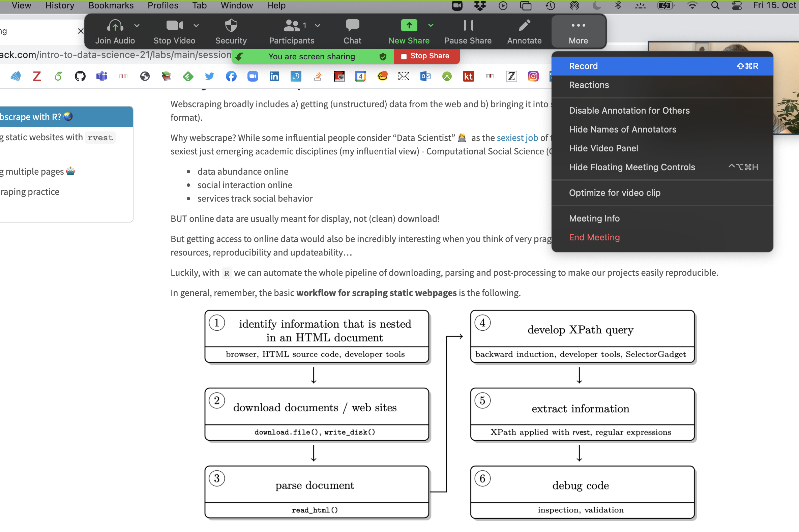This screenshot has width=799, height=532.
Task: Open the LinkedIn bookmark icon
Action: pos(274,76)
